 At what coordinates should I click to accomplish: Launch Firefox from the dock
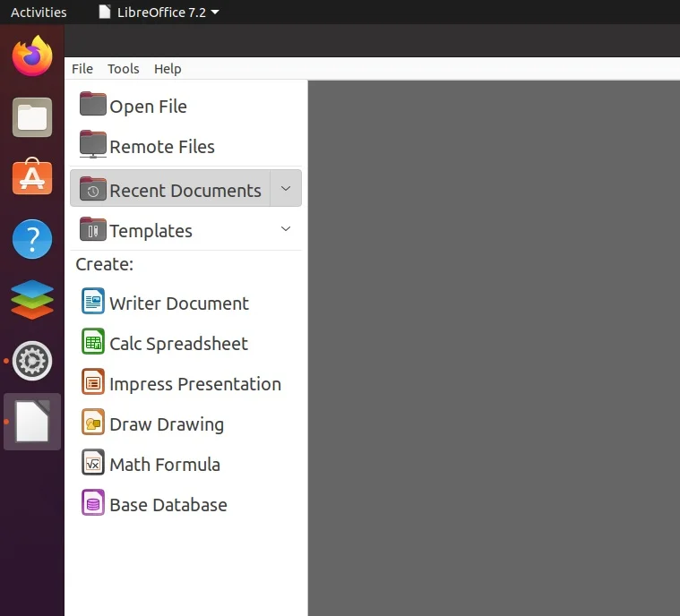[32, 56]
